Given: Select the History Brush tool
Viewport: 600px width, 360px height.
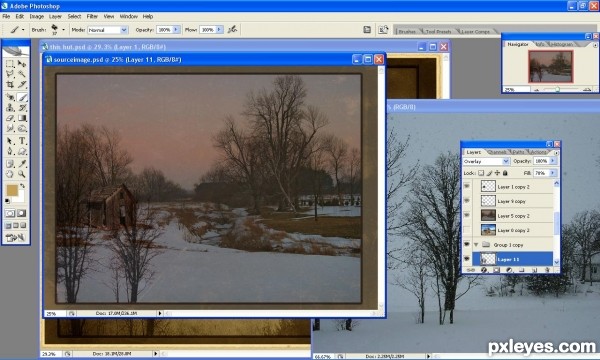Looking at the screenshot, I should click(22, 108).
